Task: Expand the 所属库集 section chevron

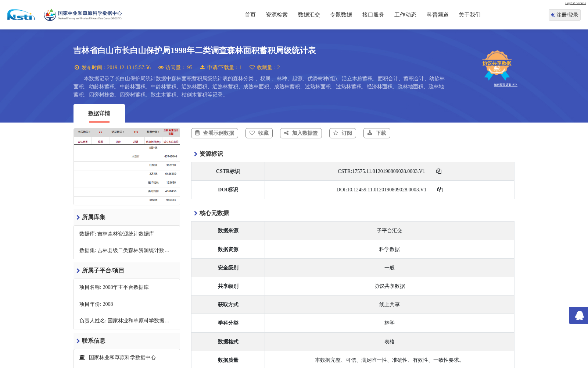Action: [78, 217]
